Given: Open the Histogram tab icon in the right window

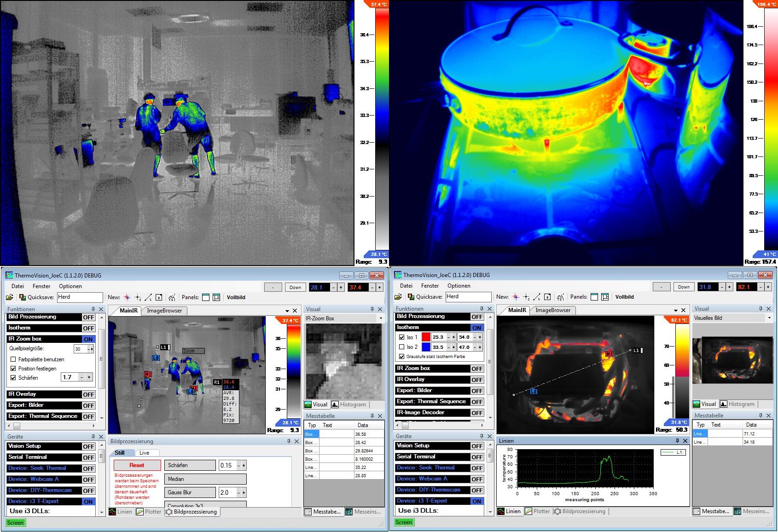Looking at the screenshot, I should coord(724,404).
